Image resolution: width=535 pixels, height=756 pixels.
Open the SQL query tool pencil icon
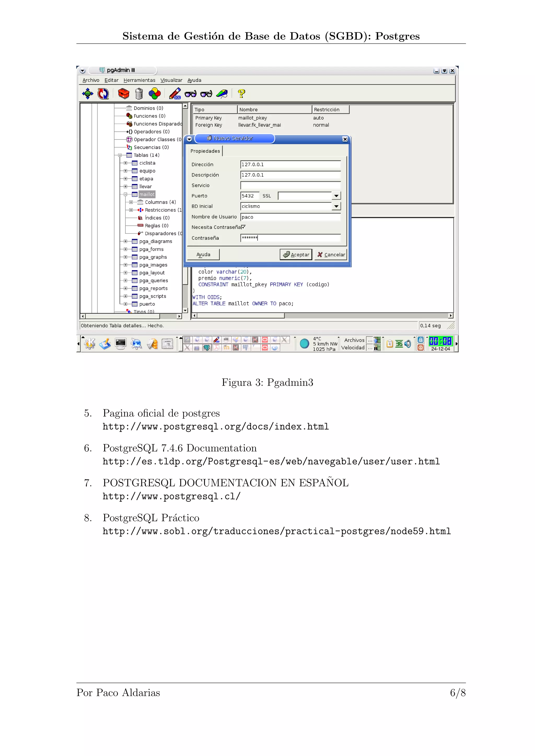pos(175,93)
